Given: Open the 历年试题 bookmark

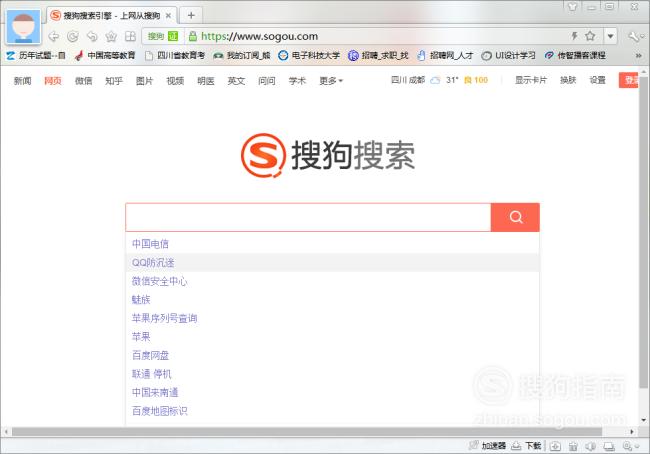Looking at the screenshot, I should (x=36, y=55).
